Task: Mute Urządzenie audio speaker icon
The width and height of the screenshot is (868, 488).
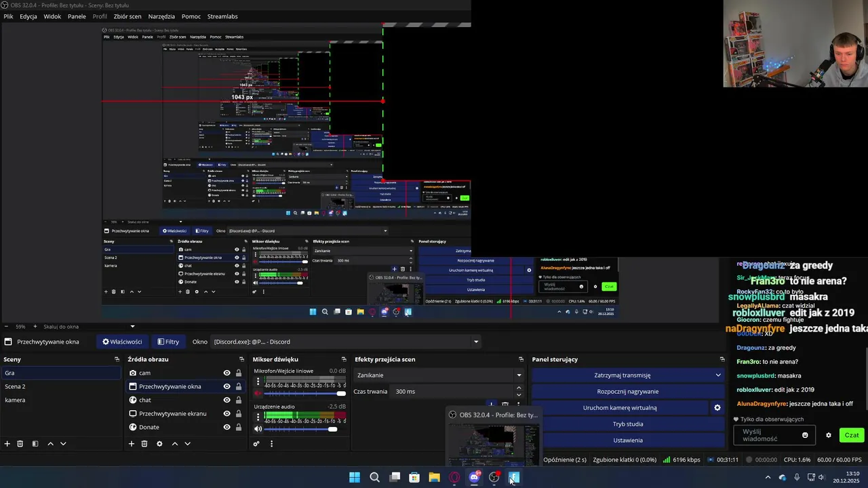Action: (x=258, y=428)
